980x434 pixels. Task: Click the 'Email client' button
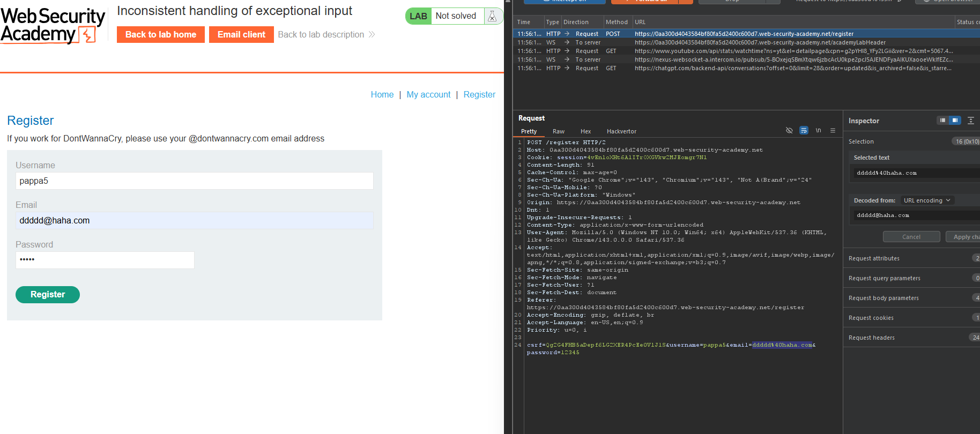coord(241,34)
